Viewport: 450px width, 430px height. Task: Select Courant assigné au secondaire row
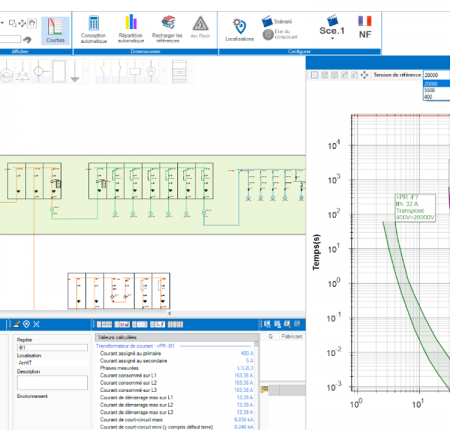pos(177,361)
